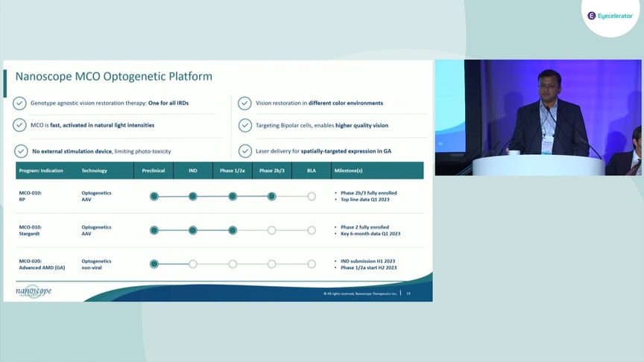Click the 'Phase 2 fully enrolled' milestone
The image size is (644, 362).
[x=364, y=227]
